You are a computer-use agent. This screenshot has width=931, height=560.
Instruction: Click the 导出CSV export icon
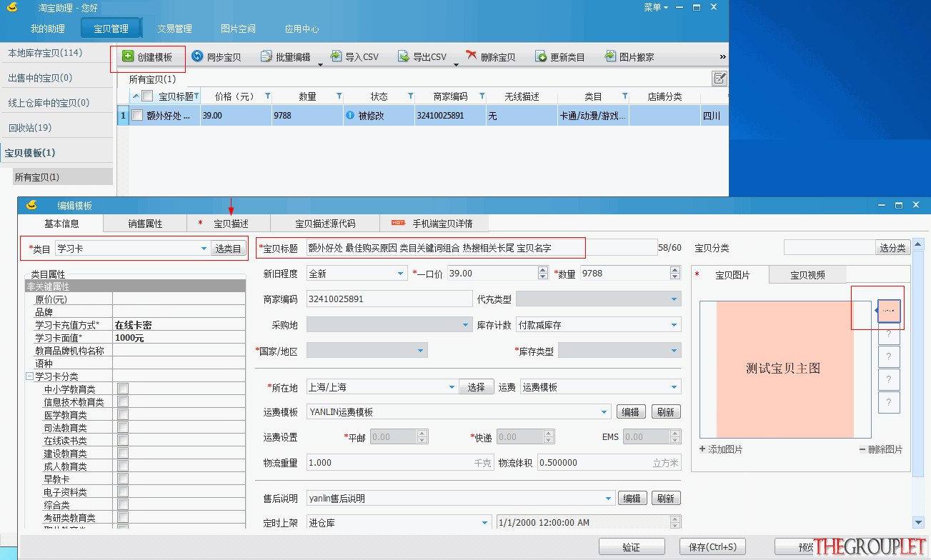click(x=404, y=56)
